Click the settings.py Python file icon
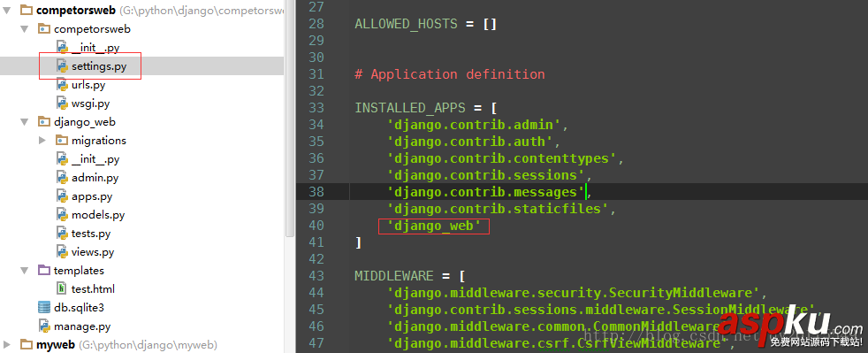Image resolution: width=868 pixels, height=353 pixels. [62, 66]
